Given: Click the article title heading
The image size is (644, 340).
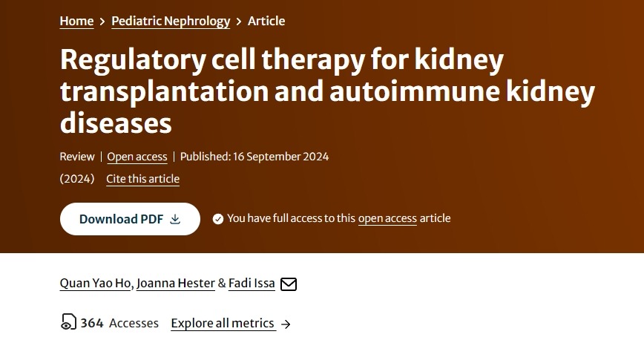Looking at the screenshot, I should point(327,91).
